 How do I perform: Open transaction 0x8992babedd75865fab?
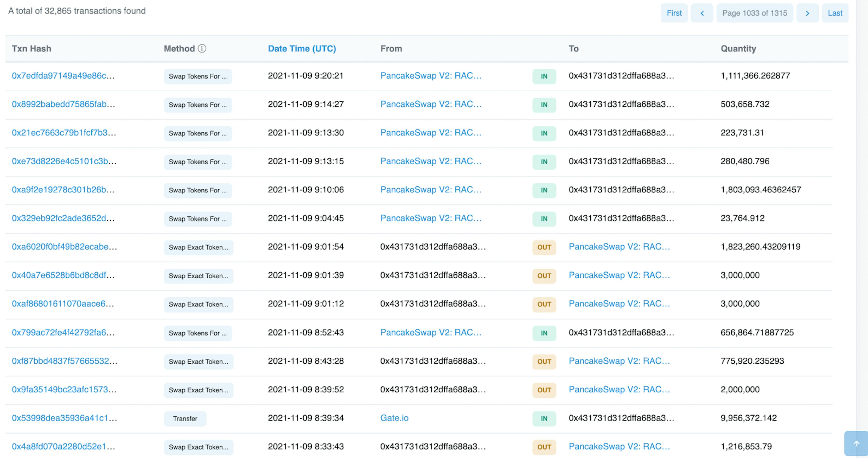click(x=63, y=104)
